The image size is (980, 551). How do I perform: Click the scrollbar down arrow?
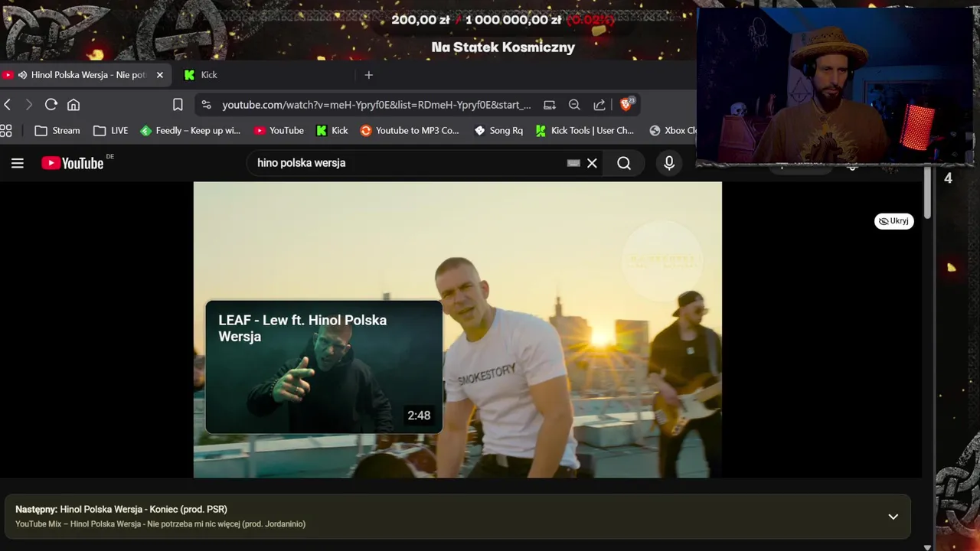point(927,546)
